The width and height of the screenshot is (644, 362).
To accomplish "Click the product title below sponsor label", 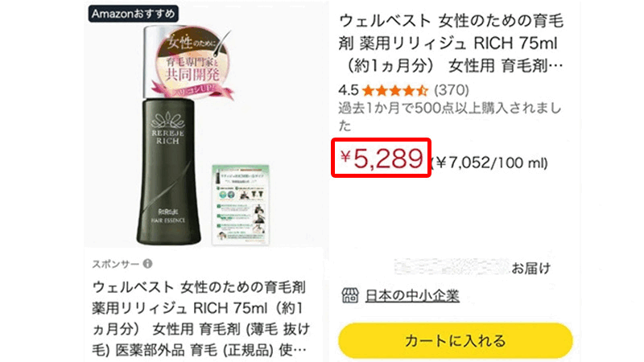I will tap(200, 319).
